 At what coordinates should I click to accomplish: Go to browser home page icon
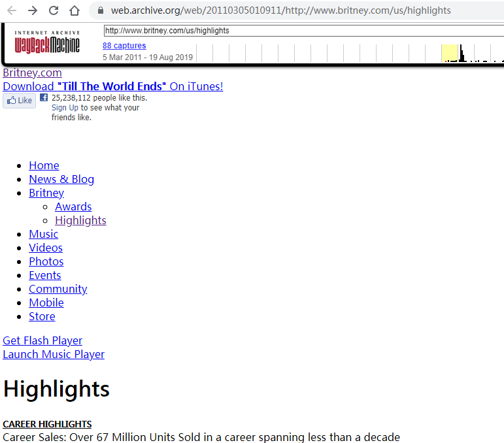pos(75,10)
